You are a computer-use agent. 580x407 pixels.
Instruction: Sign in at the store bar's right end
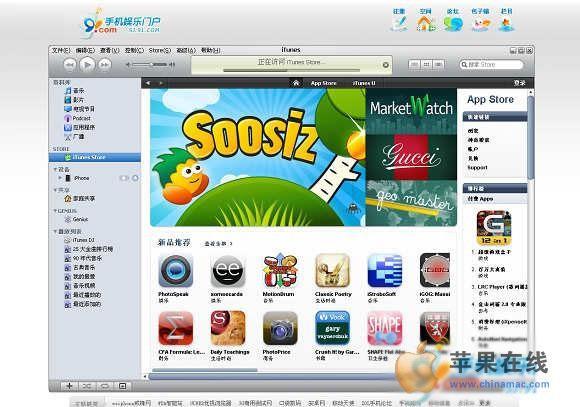click(x=519, y=83)
